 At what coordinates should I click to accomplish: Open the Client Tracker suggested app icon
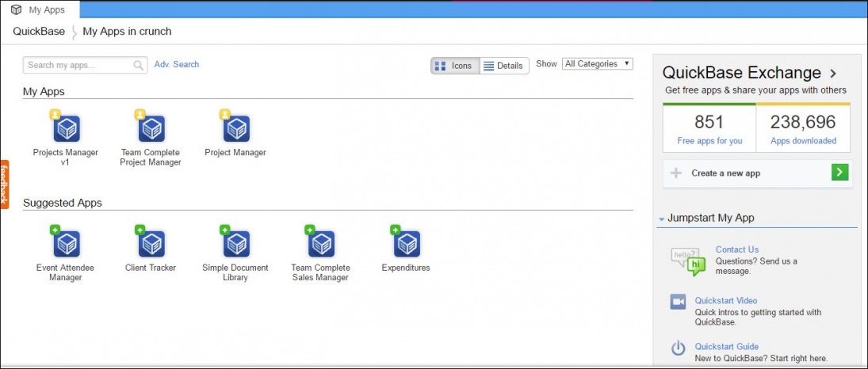[x=151, y=244]
